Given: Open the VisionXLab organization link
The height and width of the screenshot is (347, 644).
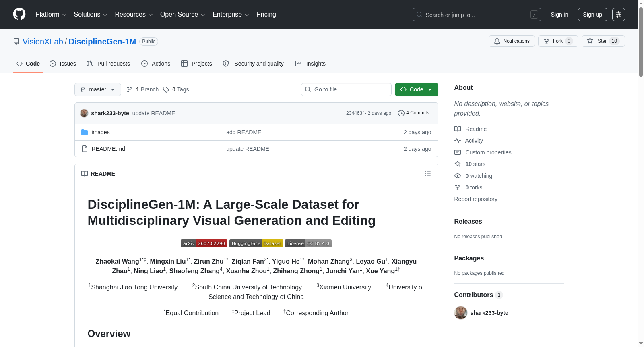Looking at the screenshot, I should (x=43, y=42).
